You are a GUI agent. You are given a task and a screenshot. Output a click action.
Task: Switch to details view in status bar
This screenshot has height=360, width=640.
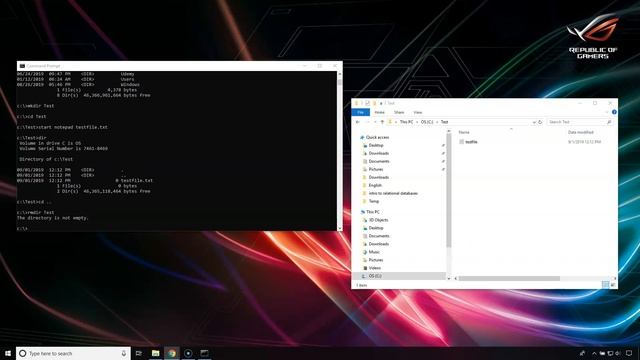[x=605, y=284]
